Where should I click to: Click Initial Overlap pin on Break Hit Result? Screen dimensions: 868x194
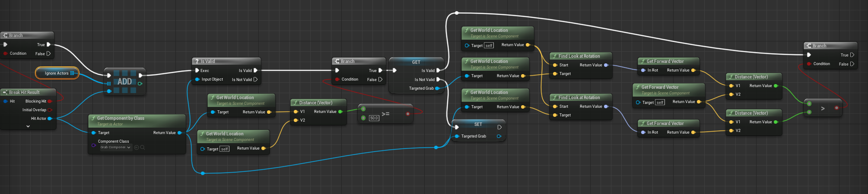[50, 110]
